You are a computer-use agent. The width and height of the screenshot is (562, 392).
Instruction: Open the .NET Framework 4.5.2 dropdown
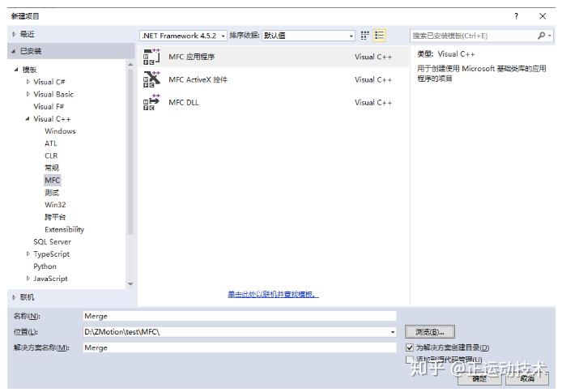[x=183, y=36]
